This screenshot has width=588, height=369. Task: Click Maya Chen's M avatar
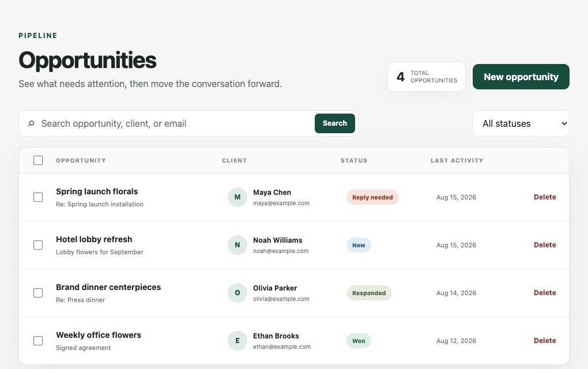[x=238, y=197]
